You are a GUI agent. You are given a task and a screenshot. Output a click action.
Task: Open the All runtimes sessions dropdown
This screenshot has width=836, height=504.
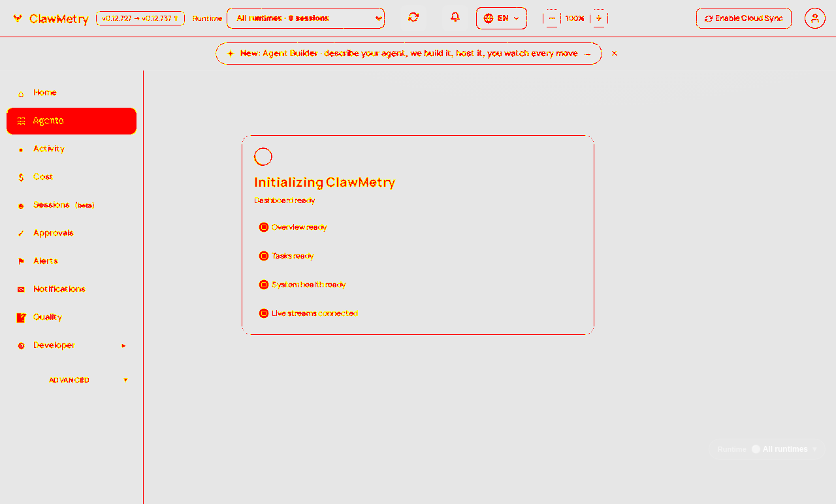306,18
